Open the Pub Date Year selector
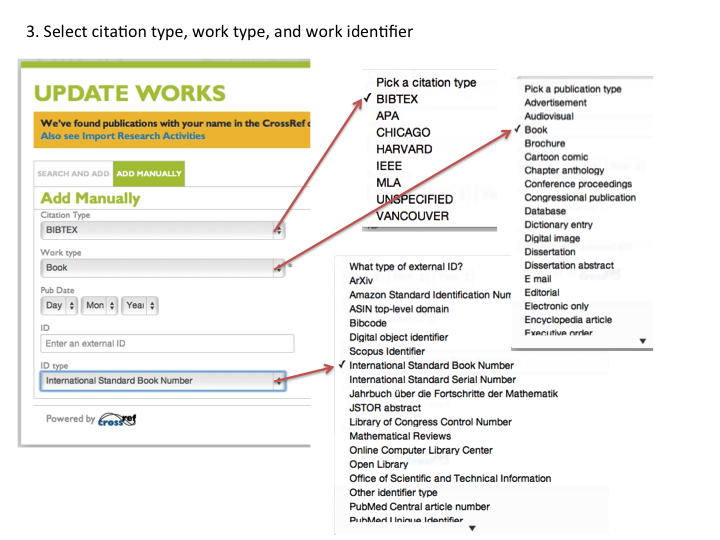Screen dimensions: 720x540 coord(140,305)
